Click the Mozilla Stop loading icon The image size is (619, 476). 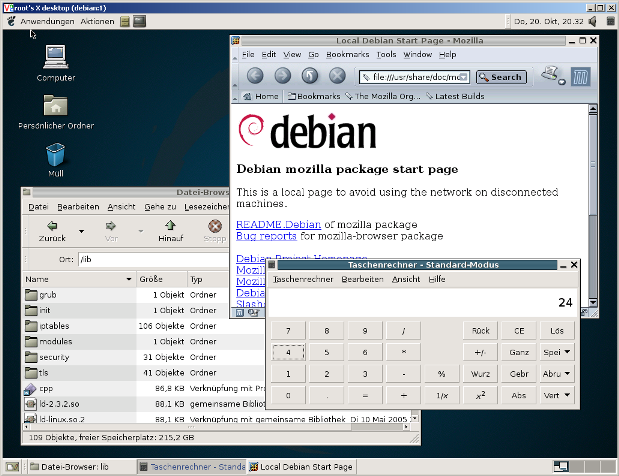tap(338, 76)
